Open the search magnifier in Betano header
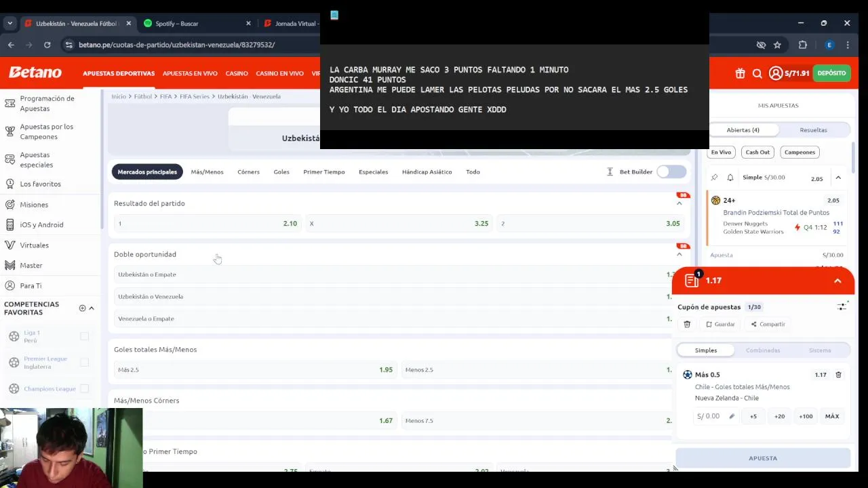 pos(757,73)
